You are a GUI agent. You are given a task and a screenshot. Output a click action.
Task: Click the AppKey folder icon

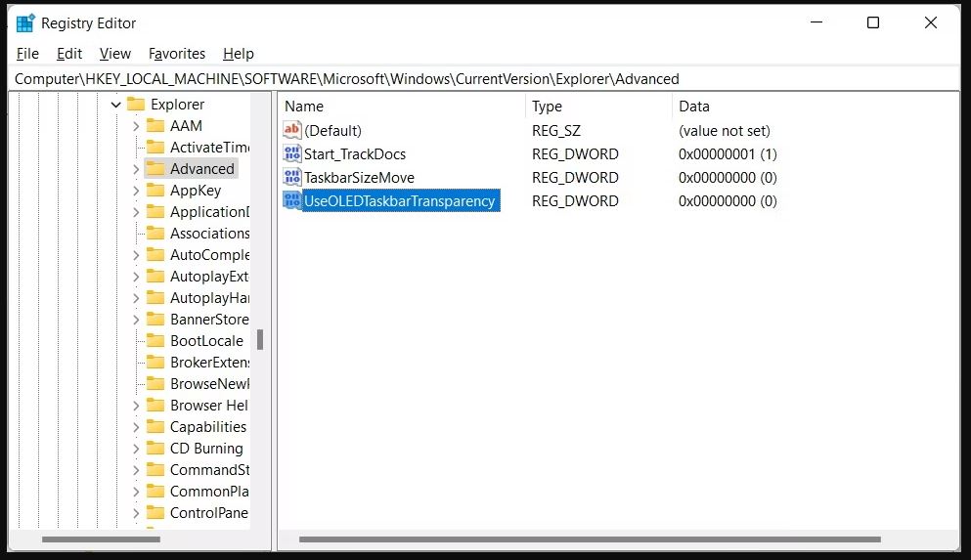pyautogui.click(x=154, y=190)
